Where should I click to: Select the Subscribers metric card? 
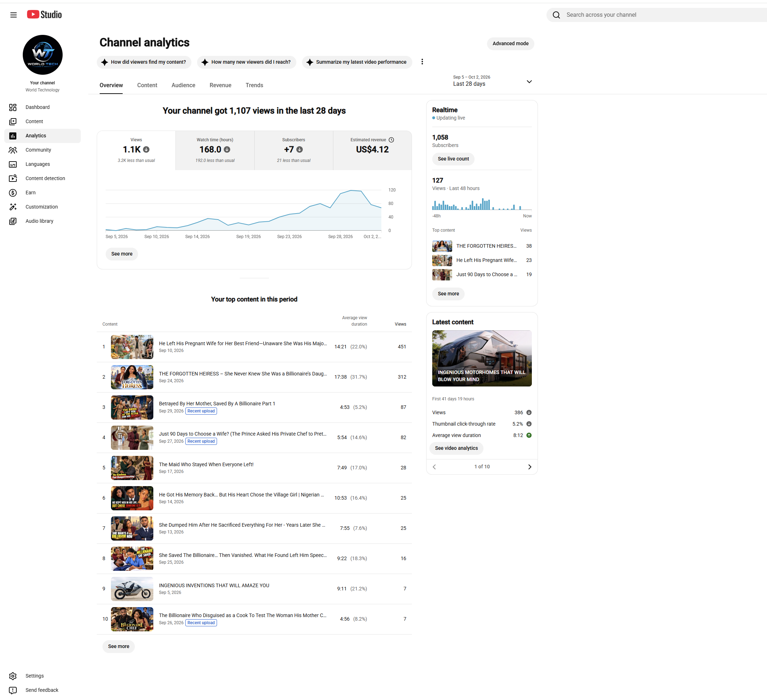294,150
